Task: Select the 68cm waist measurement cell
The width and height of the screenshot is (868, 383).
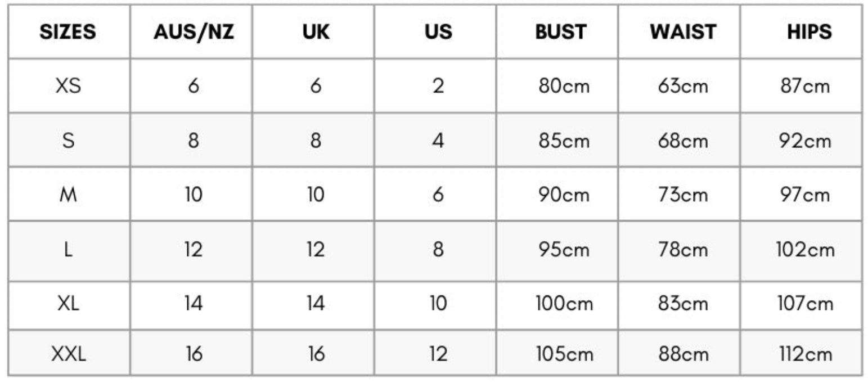Action: (x=683, y=141)
